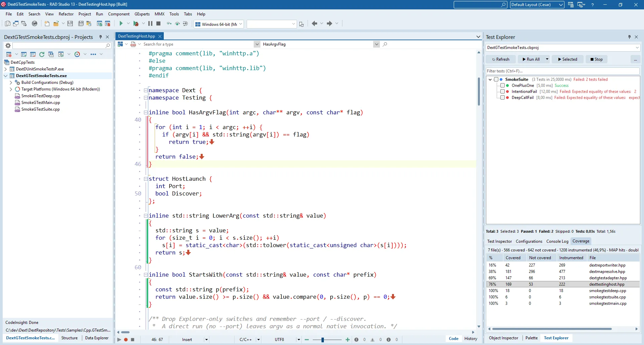Tick the IntentionalFail test checkbox
644x345 pixels.
[x=502, y=92]
